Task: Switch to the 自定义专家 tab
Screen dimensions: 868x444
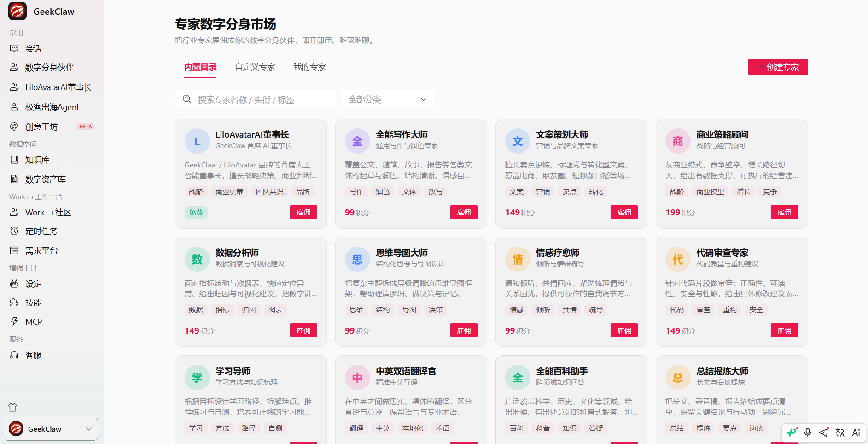Action: (255, 67)
